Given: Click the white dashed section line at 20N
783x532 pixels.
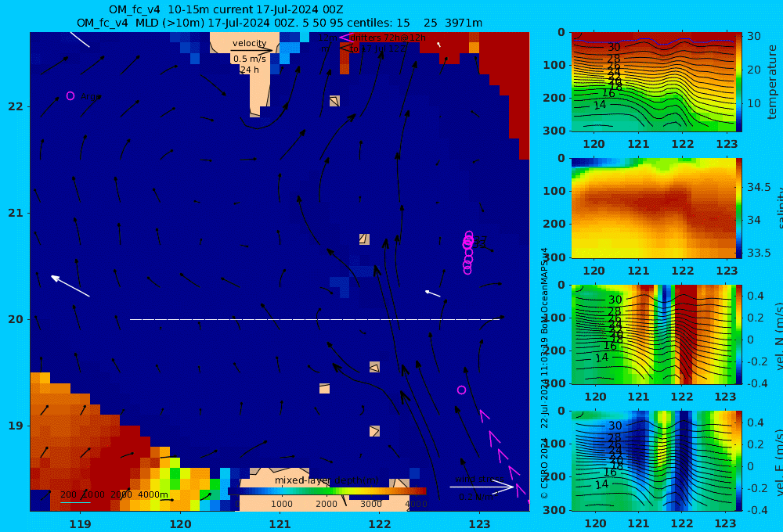Looking at the screenshot, I should pyautogui.click(x=315, y=319).
